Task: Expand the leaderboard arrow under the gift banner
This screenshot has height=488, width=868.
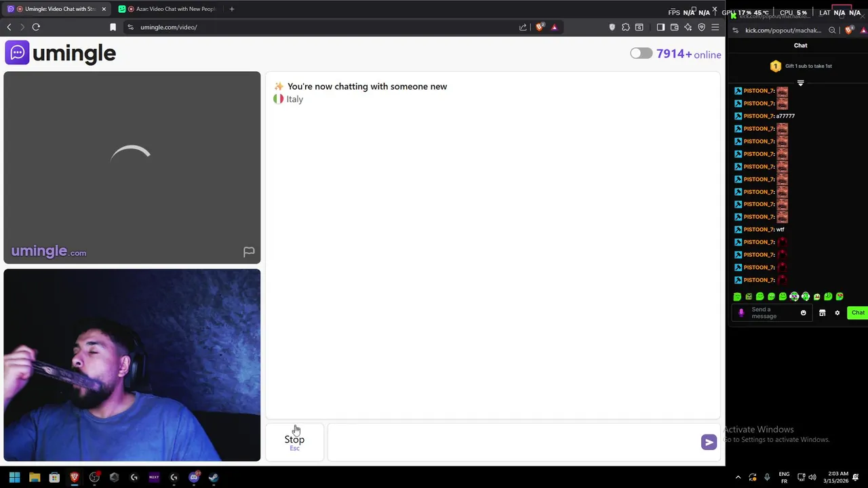Action: 800,83
